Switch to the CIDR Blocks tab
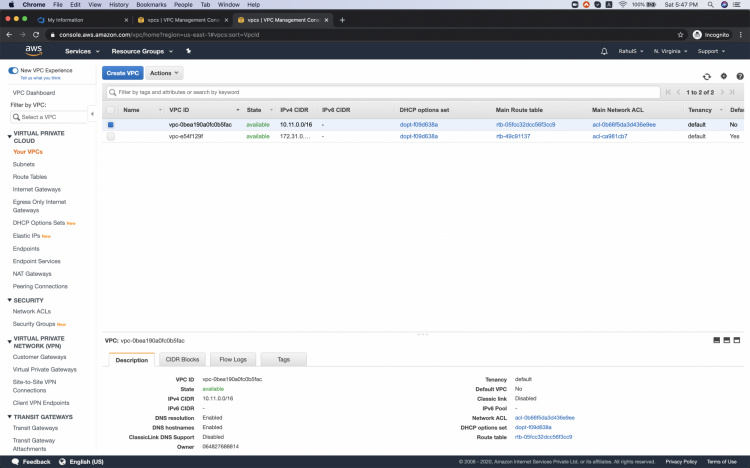Viewport: 750px width, 468px height. click(182, 359)
